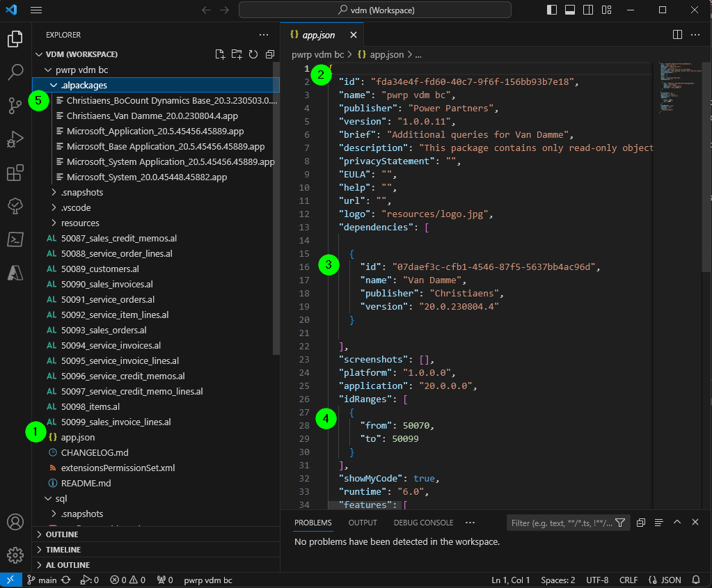Toggle the secondary side bar layout button
Screen dimensions: 712x588
point(588,10)
